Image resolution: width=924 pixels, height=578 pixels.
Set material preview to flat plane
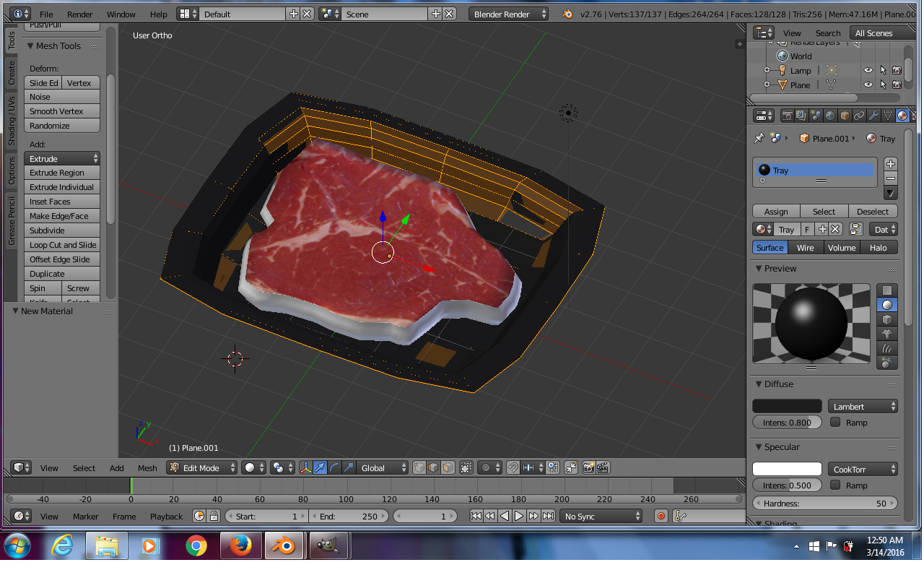(x=887, y=290)
